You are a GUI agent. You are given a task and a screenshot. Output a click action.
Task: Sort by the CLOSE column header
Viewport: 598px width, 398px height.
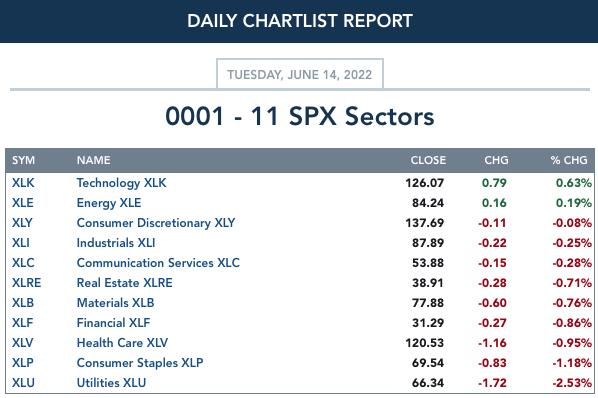tap(428, 160)
